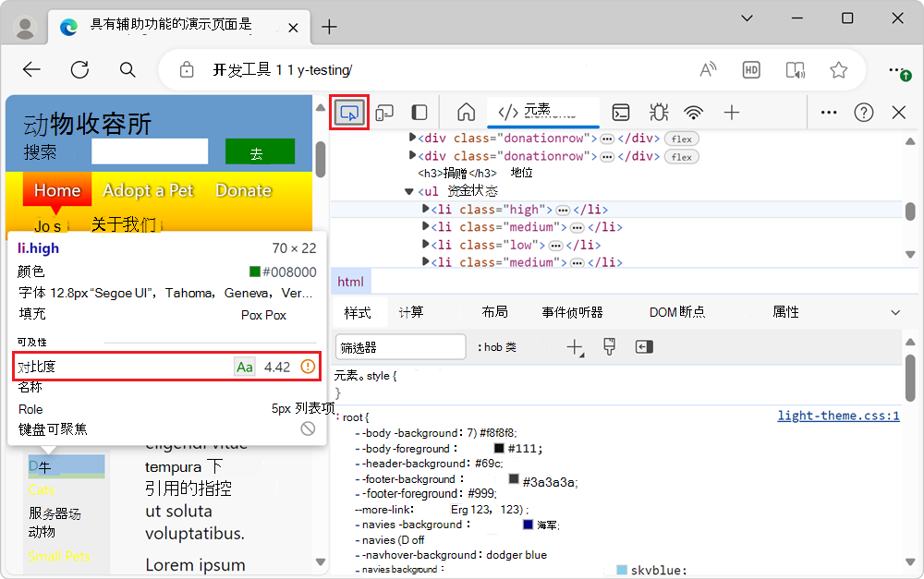Viewport: 924px width, 579px height.
Task: Expand the first li class medium node
Action: 425,226
